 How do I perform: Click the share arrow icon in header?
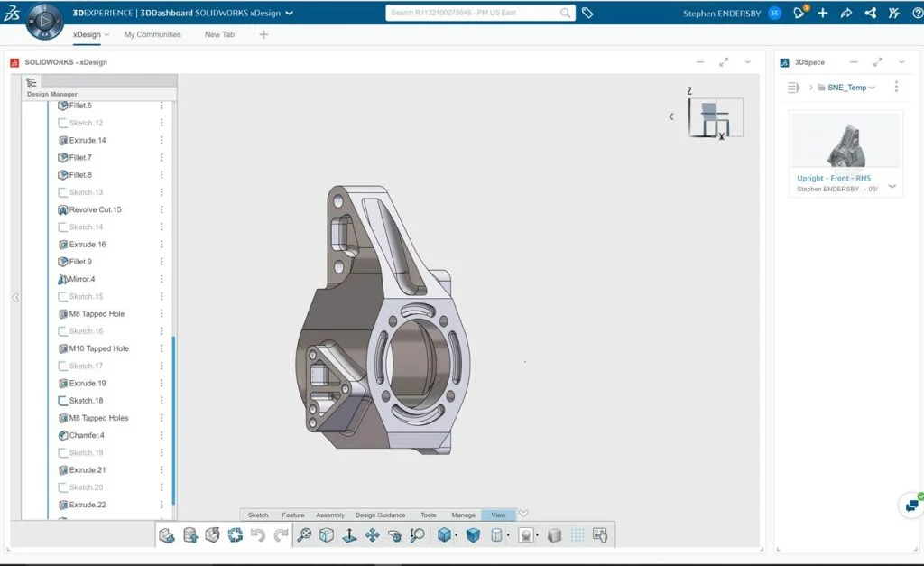pyautogui.click(x=846, y=13)
